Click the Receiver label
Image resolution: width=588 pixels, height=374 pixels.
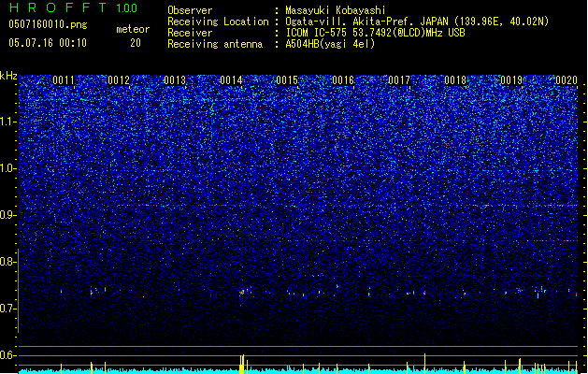pos(190,33)
